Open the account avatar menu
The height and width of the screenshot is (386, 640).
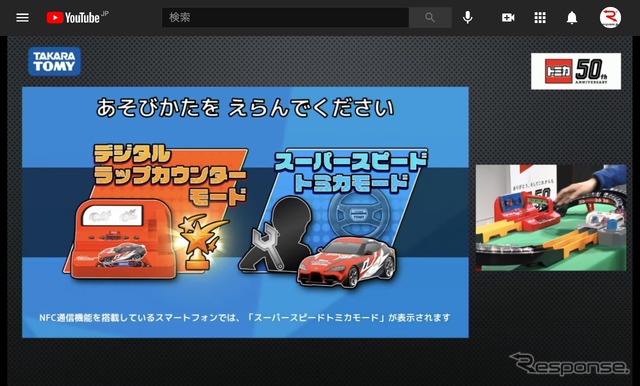(x=610, y=18)
